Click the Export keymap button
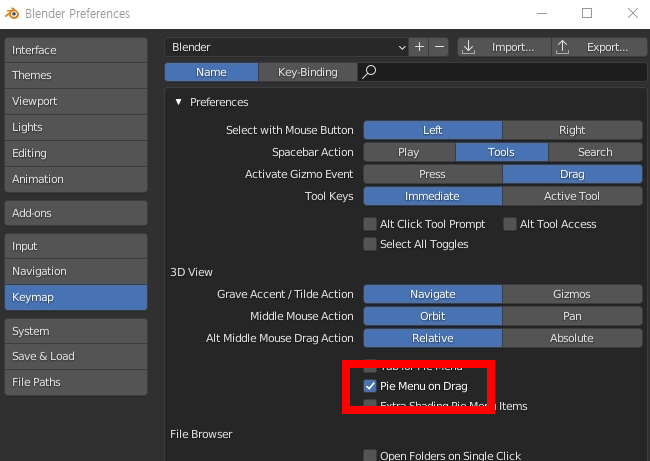 coord(599,47)
